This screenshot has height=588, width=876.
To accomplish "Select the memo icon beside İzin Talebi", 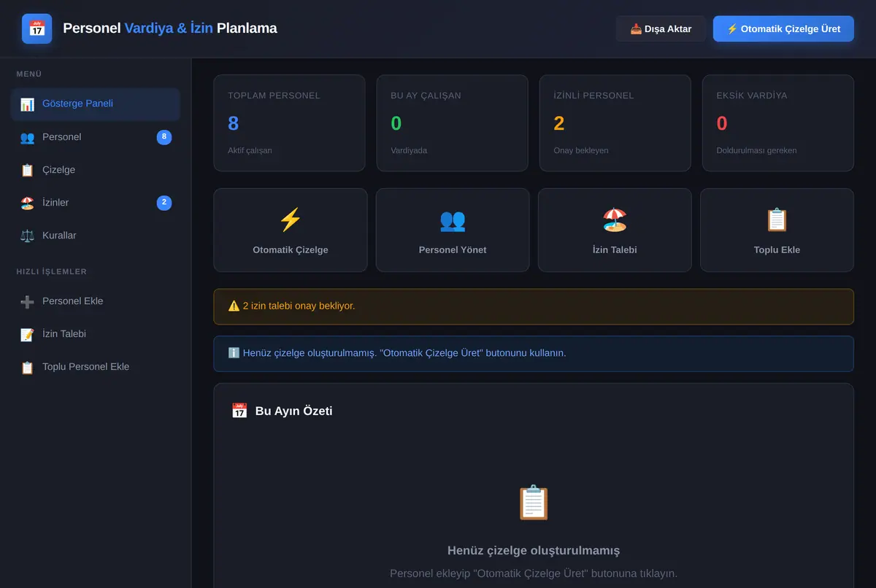I will click(x=27, y=334).
